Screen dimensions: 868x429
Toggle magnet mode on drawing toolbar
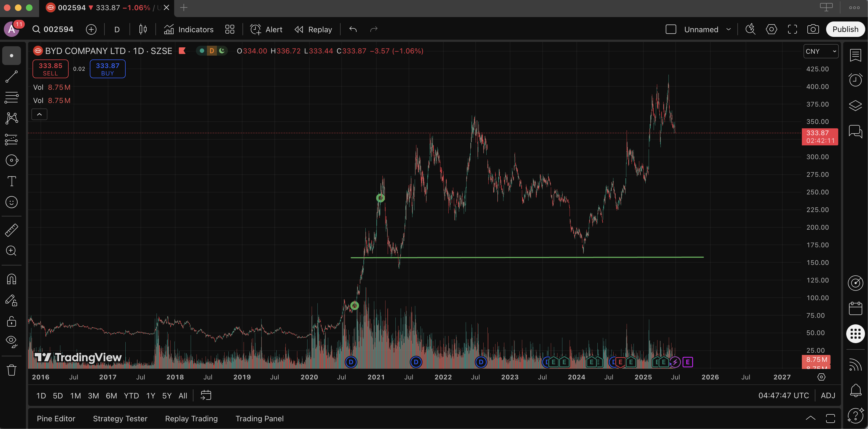coord(12,279)
